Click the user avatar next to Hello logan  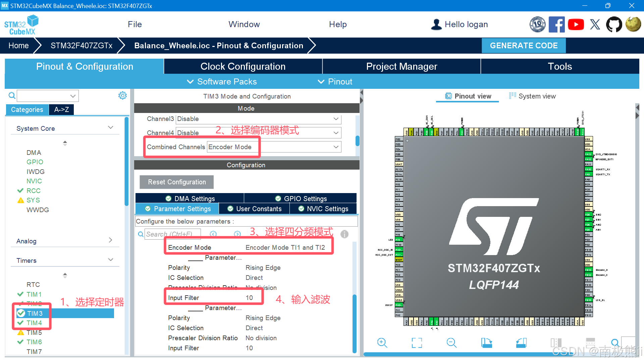[436, 24]
